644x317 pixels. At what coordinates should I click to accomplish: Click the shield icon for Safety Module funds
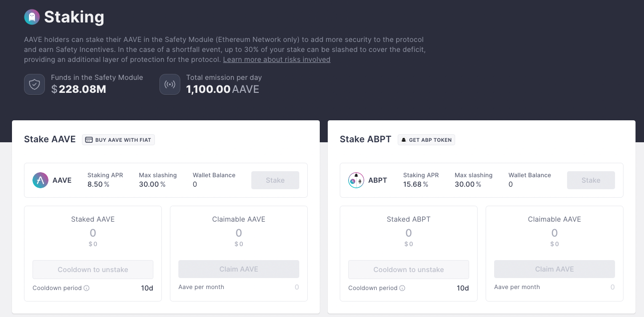(x=34, y=84)
